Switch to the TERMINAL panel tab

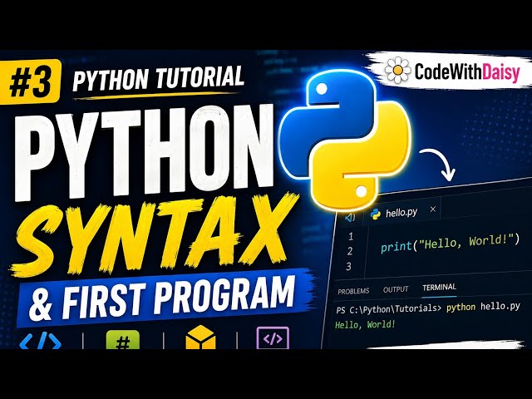(x=440, y=288)
